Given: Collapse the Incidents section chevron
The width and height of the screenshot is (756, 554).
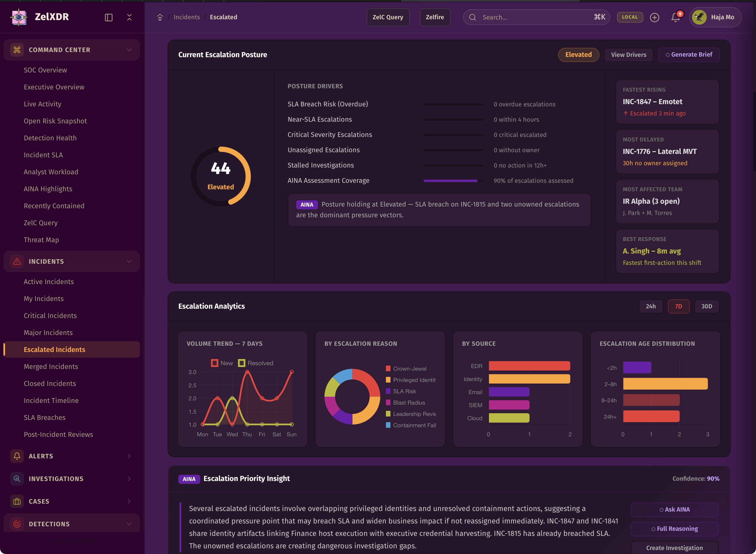Looking at the screenshot, I should point(129,261).
